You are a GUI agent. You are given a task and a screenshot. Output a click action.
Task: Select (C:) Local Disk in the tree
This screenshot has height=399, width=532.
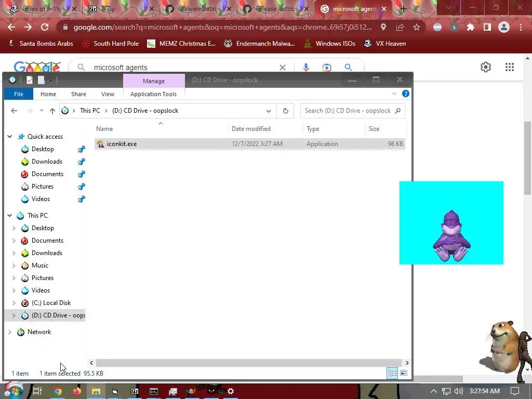[x=51, y=303]
